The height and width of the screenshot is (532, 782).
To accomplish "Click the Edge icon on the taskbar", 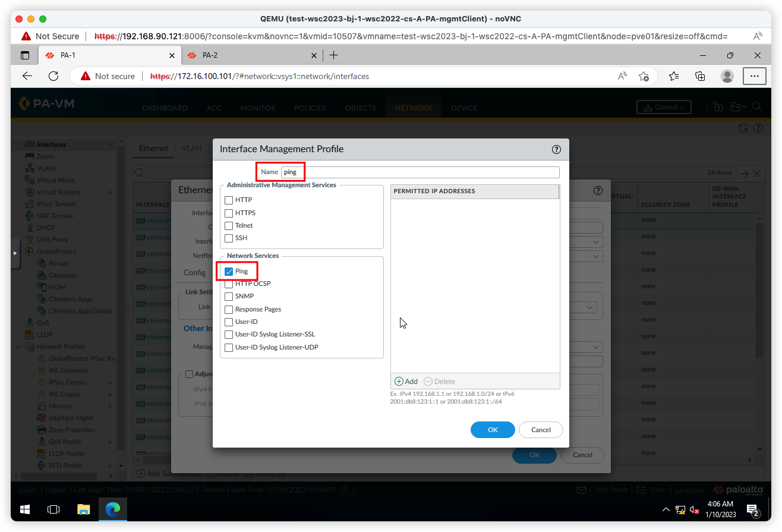I will tap(112, 509).
